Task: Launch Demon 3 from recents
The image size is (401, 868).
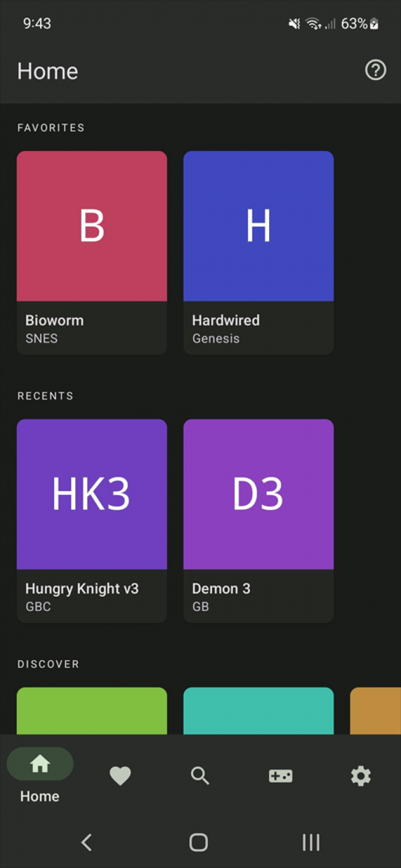Action: pyautogui.click(x=258, y=494)
